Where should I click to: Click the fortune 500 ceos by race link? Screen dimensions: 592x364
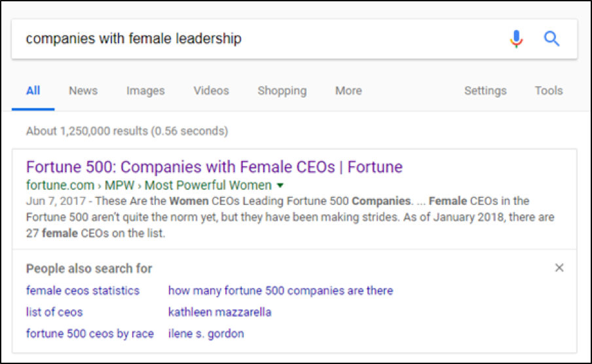(90, 333)
